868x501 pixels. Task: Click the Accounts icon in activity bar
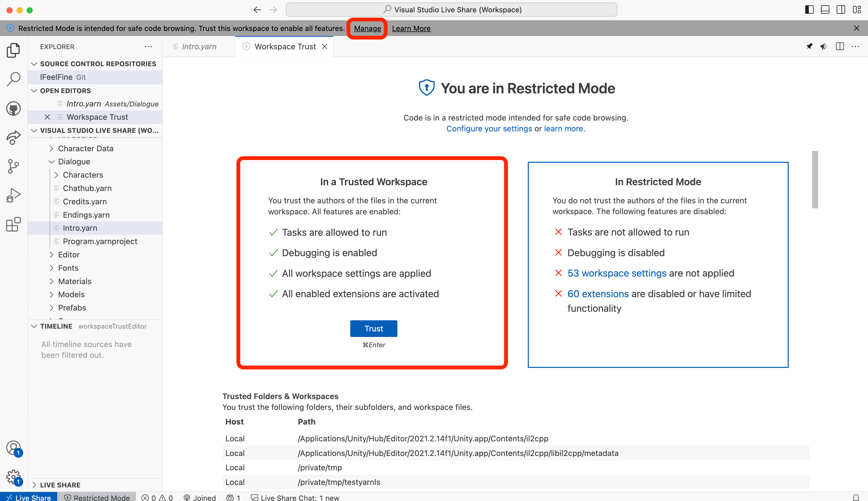tap(13, 448)
